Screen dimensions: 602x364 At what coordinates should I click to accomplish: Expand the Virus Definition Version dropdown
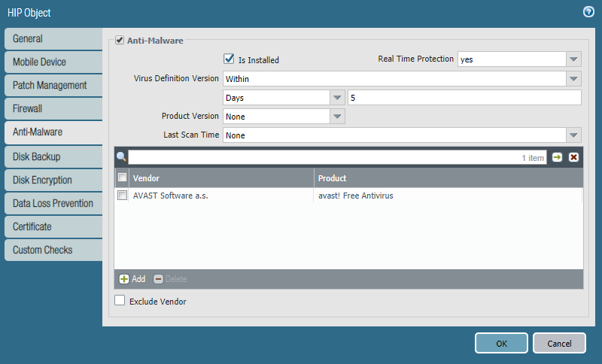573,78
